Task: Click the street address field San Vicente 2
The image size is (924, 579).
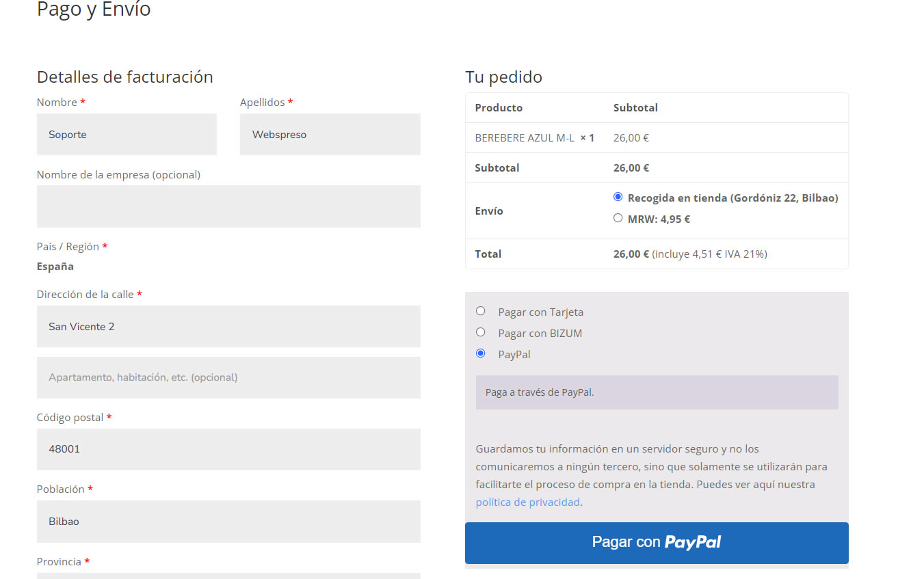Action: coord(228,326)
